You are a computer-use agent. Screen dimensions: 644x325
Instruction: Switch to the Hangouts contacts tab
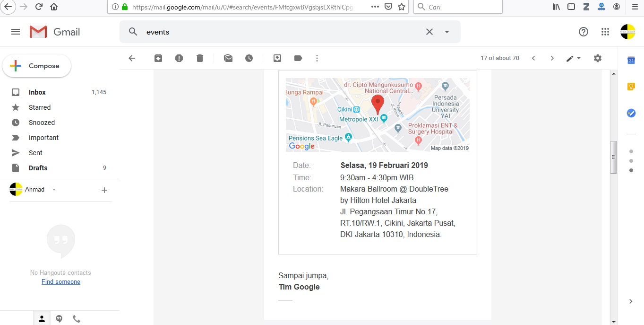tap(42, 318)
